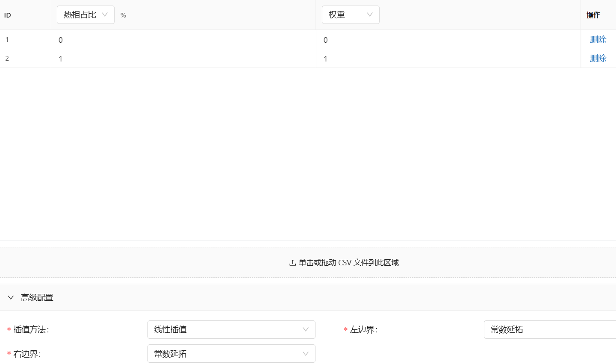Open the 左边界 dropdown showing 常数延拓
Image resolution: width=616 pixels, height=364 pixels.
coord(550,329)
